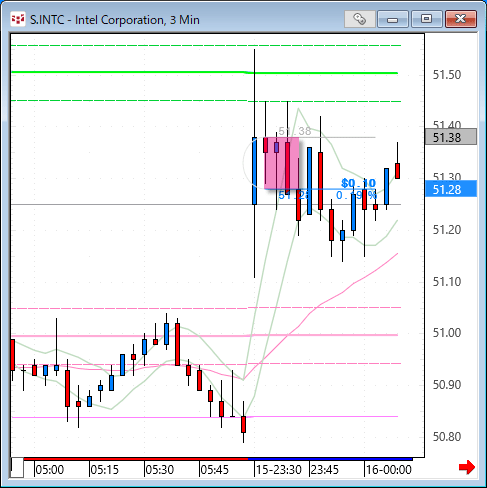Click the 15-23:30 time axis label
Image resolution: width=487 pixels, height=488 pixels.
click(279, 470)
